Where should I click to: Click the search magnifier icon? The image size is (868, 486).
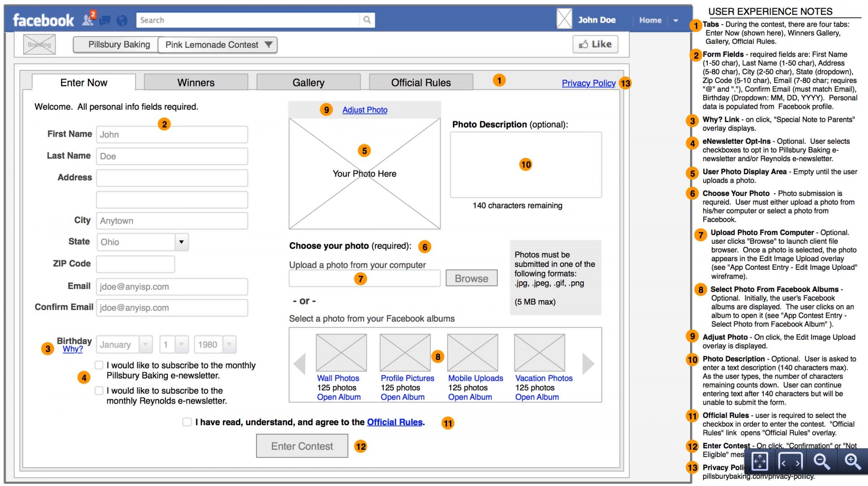367,20
